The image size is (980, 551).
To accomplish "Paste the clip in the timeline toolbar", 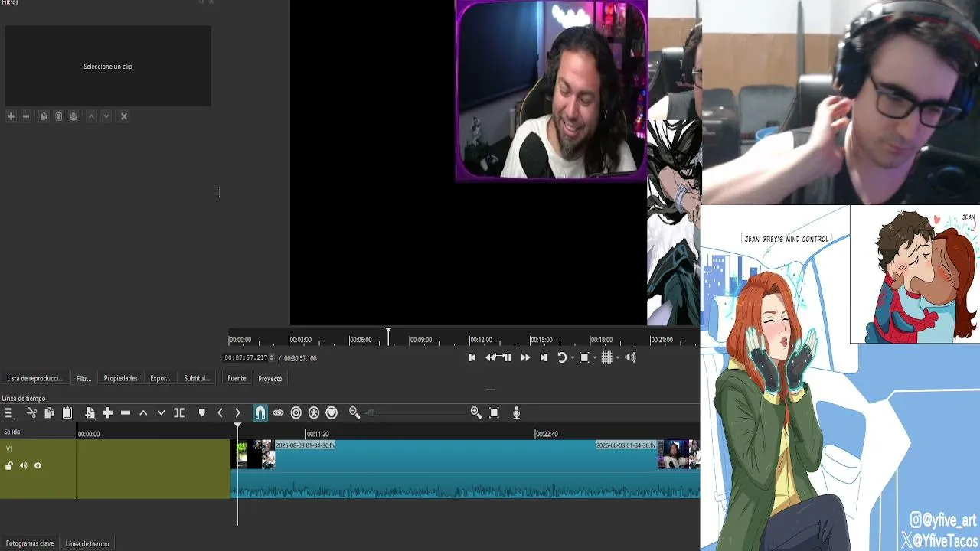I will [67, 412].
